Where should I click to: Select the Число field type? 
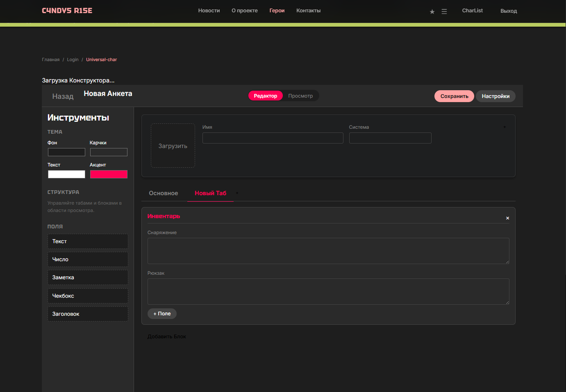click(88, 260)
